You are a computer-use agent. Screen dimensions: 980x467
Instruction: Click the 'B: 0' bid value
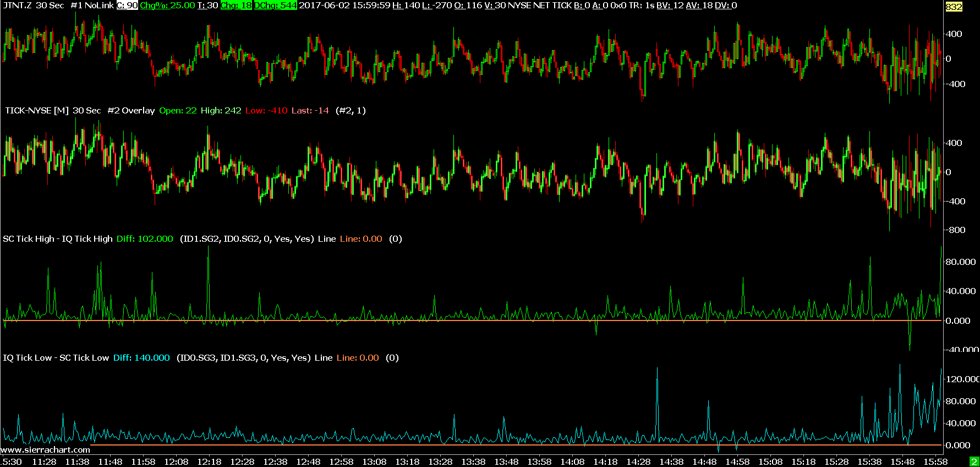click(x=582, y=6)
